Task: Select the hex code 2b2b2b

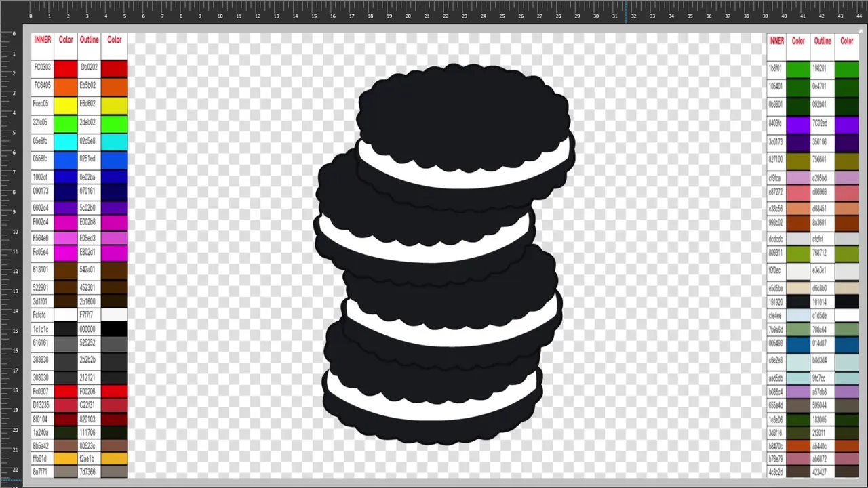Action: (x=87, y=359)
